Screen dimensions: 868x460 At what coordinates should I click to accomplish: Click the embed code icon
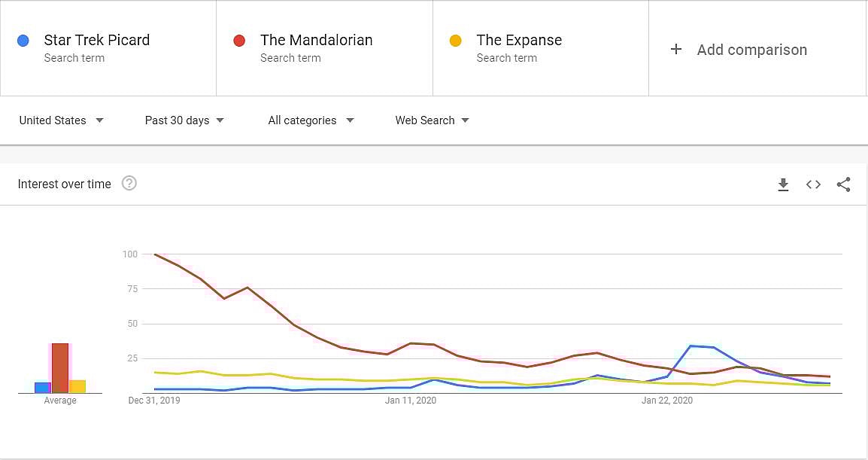[813, 184]
